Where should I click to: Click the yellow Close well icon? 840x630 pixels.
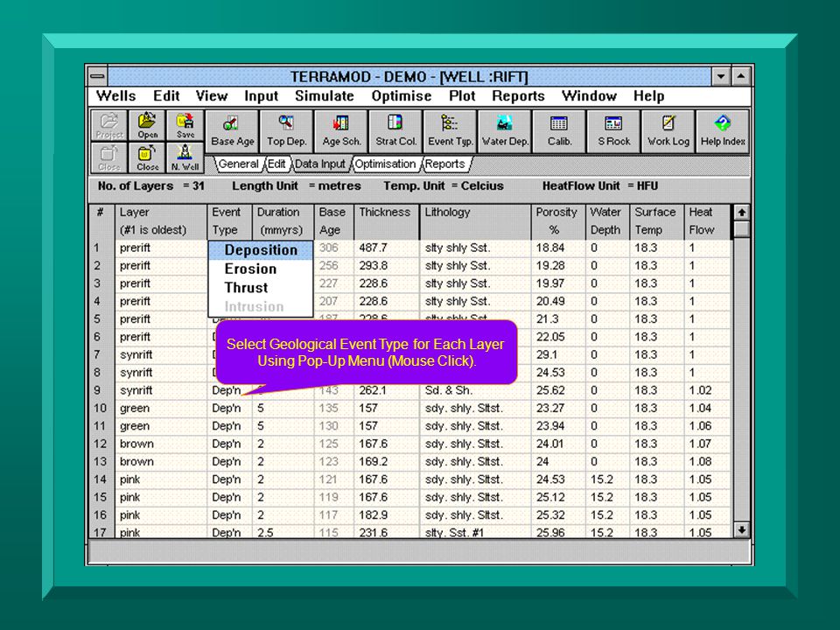[x=147, y=158]
